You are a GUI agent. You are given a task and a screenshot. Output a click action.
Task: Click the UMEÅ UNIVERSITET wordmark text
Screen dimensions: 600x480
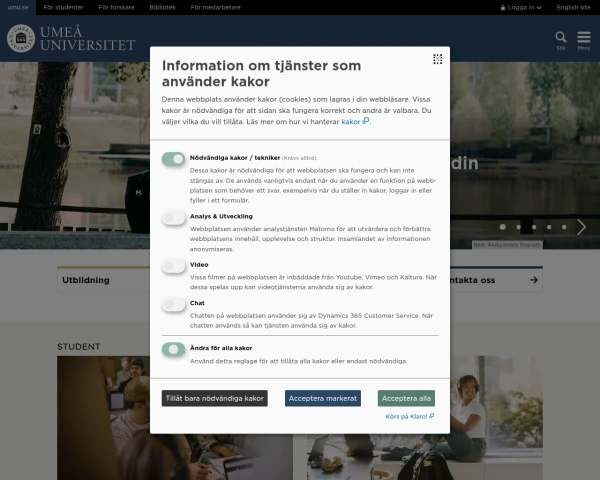[x=88, y=38]
